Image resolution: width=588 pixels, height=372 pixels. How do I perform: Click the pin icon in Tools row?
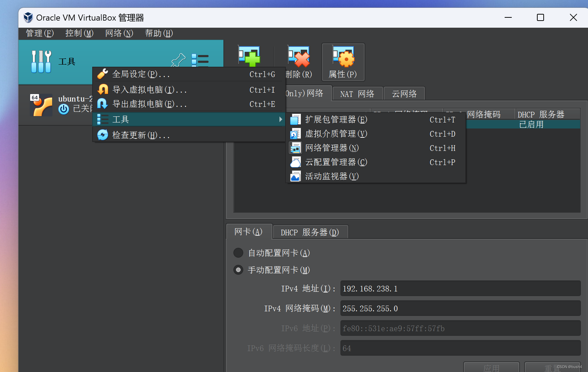[x=178, y=60]
